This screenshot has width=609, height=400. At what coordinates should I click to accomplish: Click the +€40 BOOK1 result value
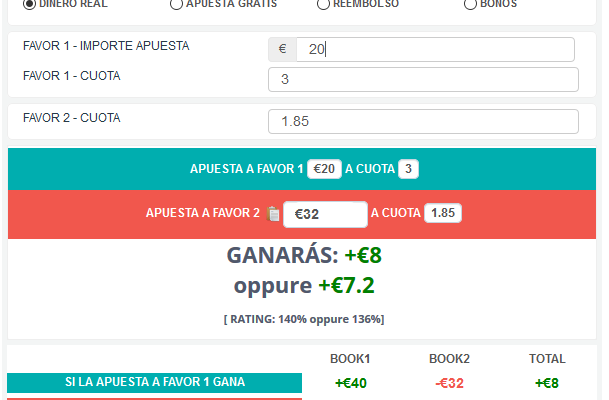[x=351, y=383]
